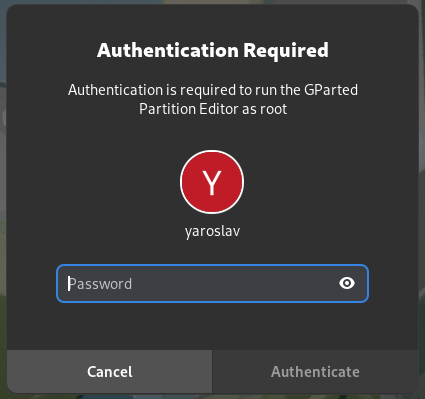
Task: Click the letter Y inside the avatar
Action: [212, 182]
